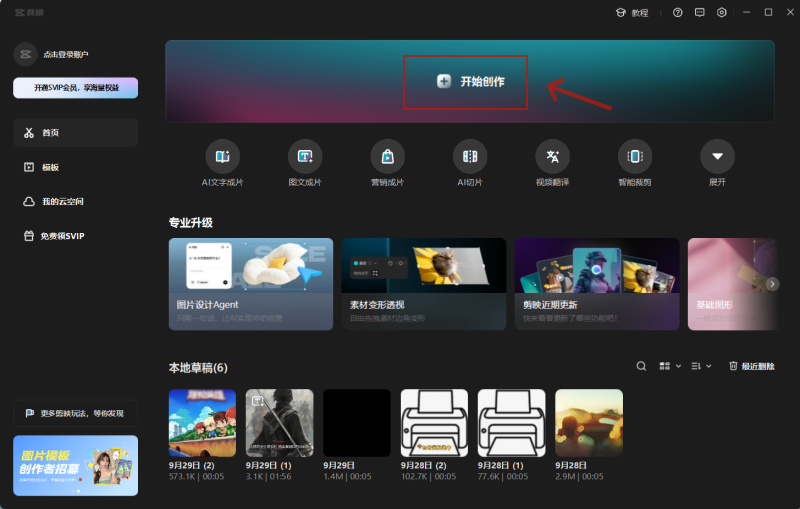The image size is (800, 509).
Task: Open the settings hexagon icon
Action: pos(721,13)
